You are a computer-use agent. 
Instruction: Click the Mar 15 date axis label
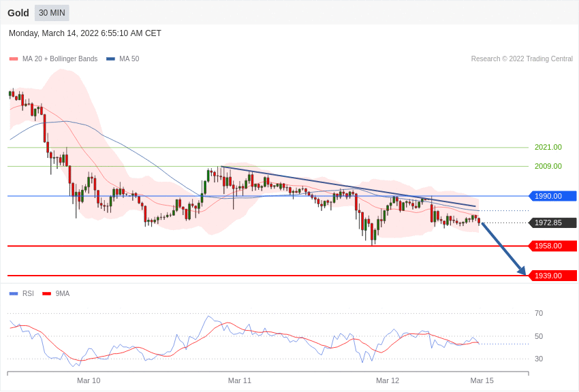click(482, 380)
